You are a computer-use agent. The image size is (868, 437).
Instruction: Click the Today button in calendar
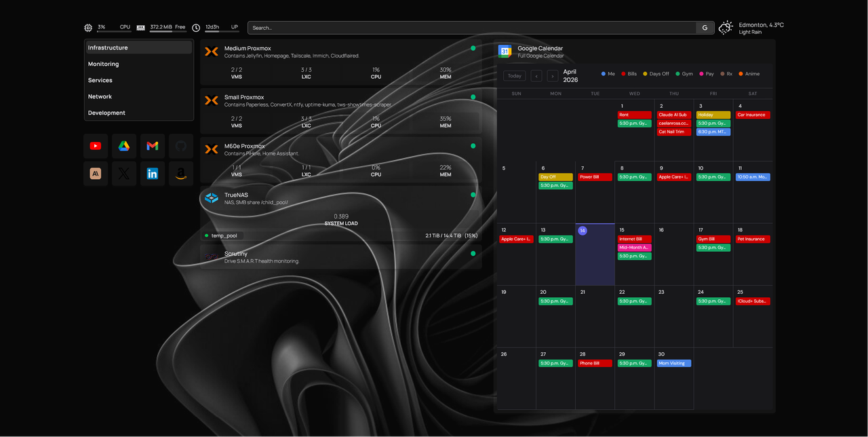click(x=515, y=76)
